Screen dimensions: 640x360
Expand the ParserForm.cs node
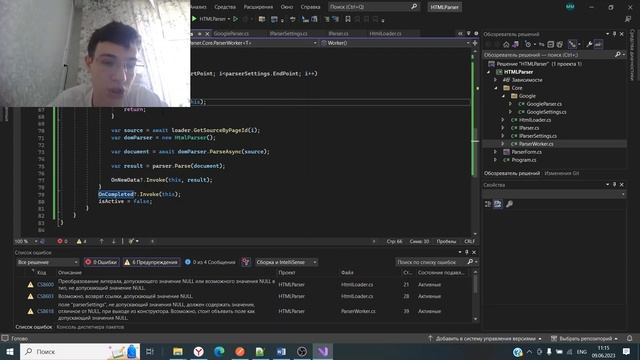tap(496, 152)
